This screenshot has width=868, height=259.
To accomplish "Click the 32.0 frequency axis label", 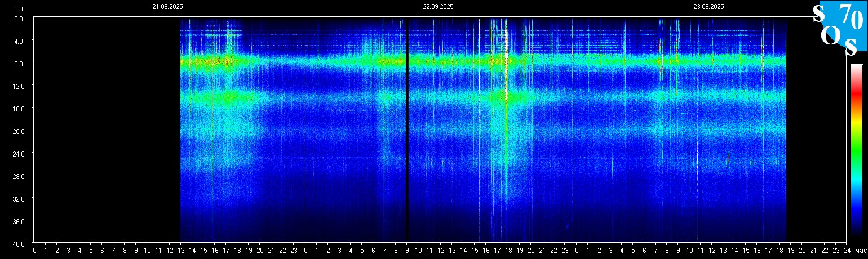I will [x=17, y=199].
